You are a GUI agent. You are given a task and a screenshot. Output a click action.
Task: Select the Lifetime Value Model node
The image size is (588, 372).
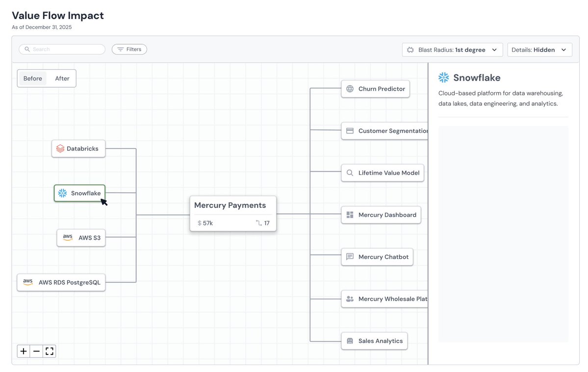383,173
